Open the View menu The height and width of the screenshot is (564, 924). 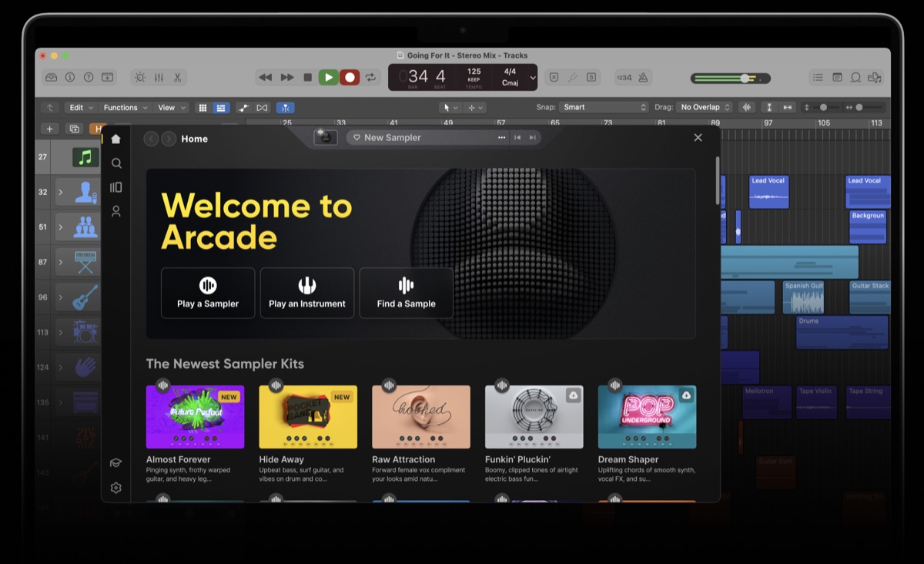tap(171, 108)
